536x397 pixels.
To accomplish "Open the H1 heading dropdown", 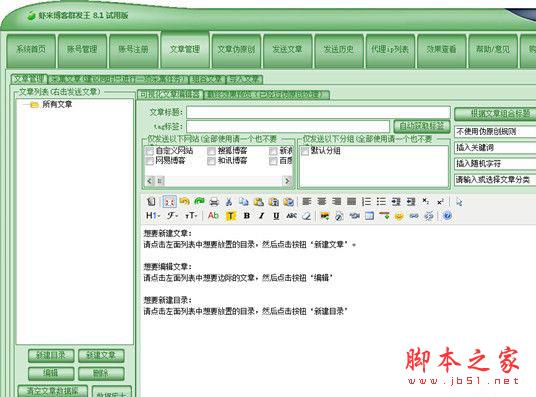I will click(153, 215).
